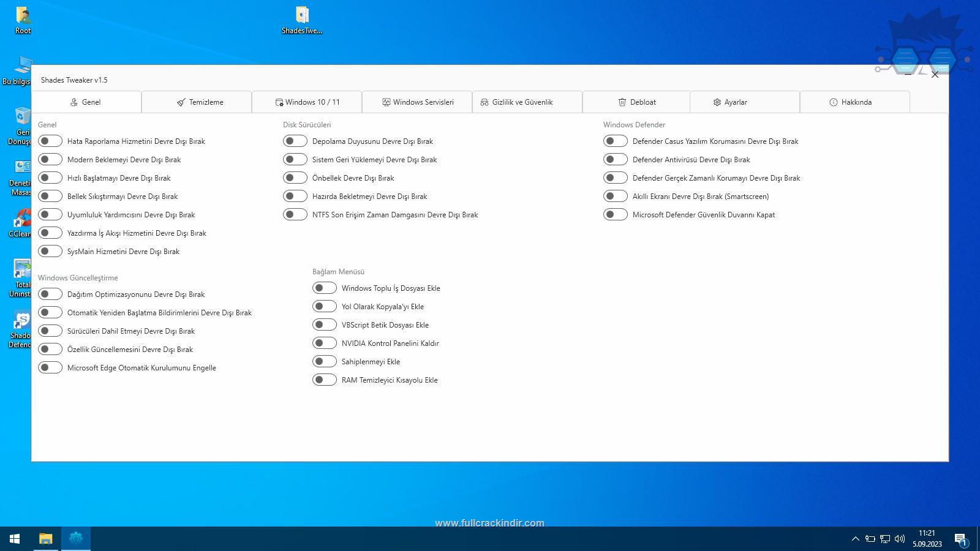
Task: Toggle Önbellek Devre Dışı Bırak
Action: [x=295, y=178]
